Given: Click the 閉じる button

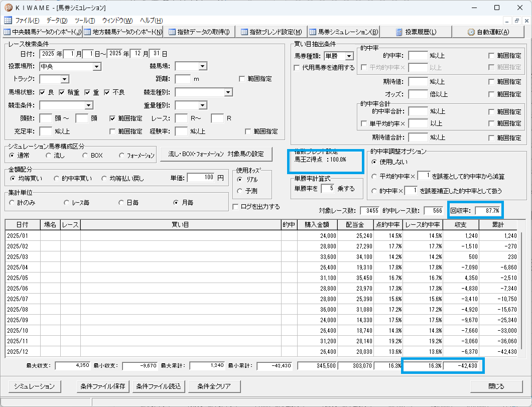Looking at the screenshot, I should (x=496, y=386).
